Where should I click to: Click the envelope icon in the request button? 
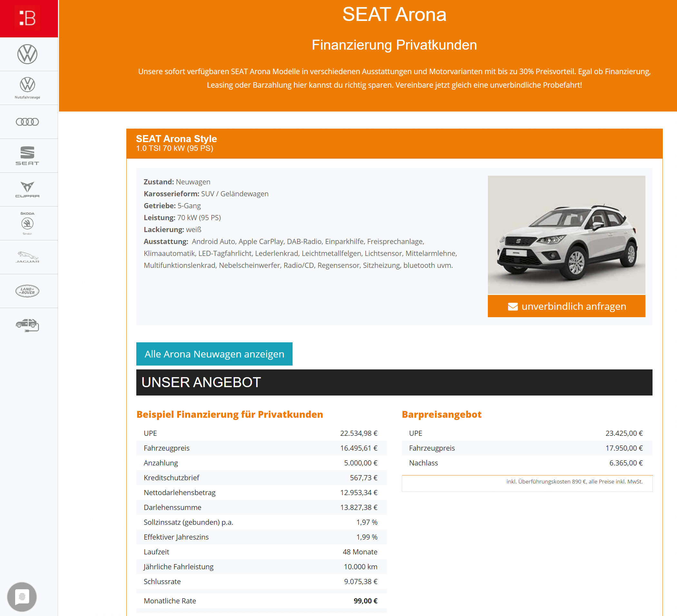click(512, 306)
